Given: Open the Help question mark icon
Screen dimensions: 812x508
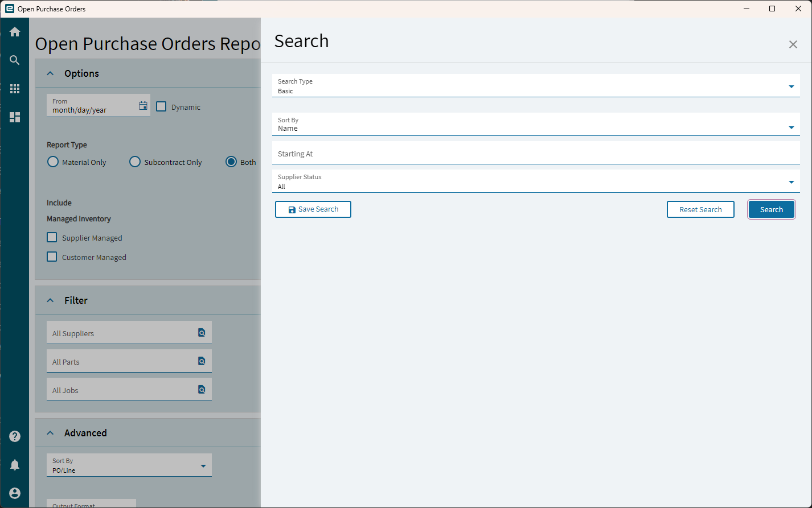Looking at the screenshot, I should [x=15, y=436].
